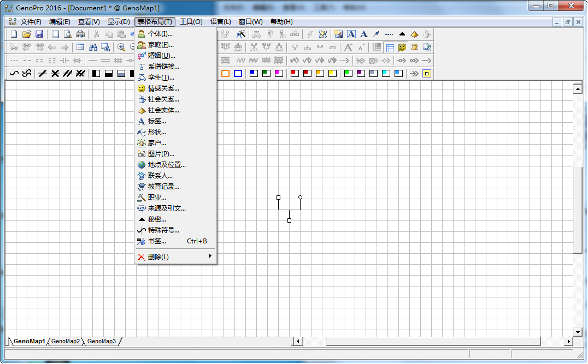588x364 pixels.
Task: Click the save floppy disk icon
Action: click(x=39, y=34)
